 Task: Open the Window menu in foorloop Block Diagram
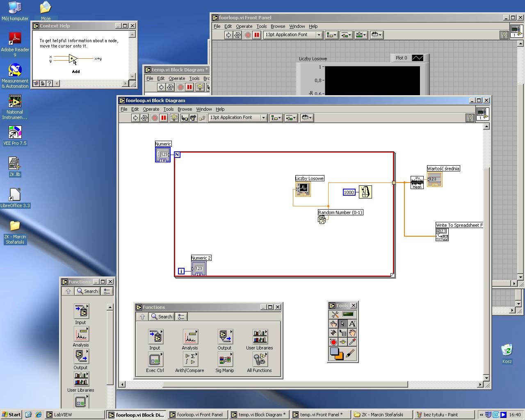[x=204, y=109]
